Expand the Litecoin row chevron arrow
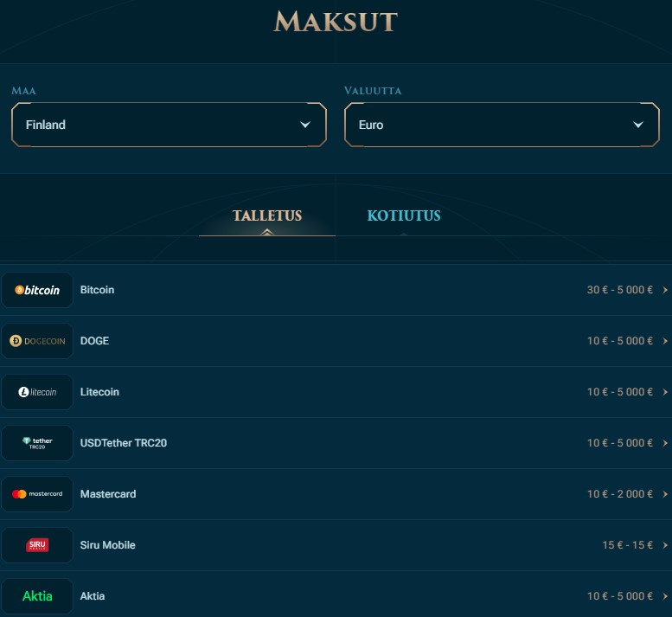 point(665,392)
